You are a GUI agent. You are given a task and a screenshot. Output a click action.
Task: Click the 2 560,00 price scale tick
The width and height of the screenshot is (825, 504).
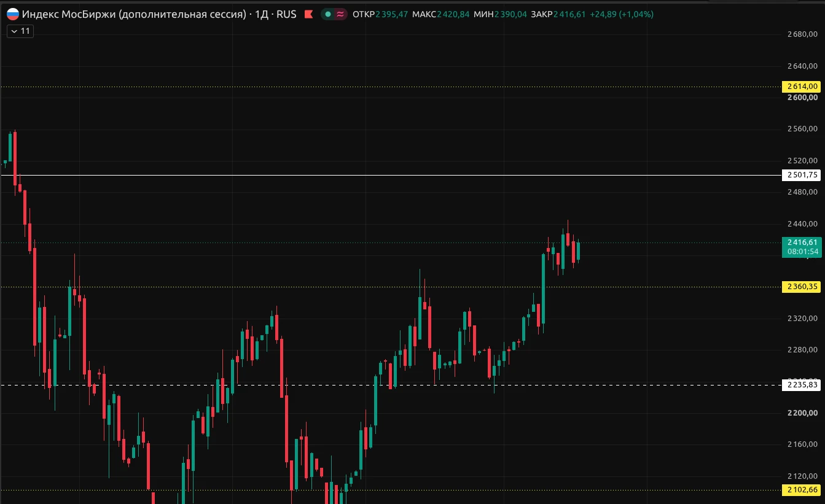point(802,129)
